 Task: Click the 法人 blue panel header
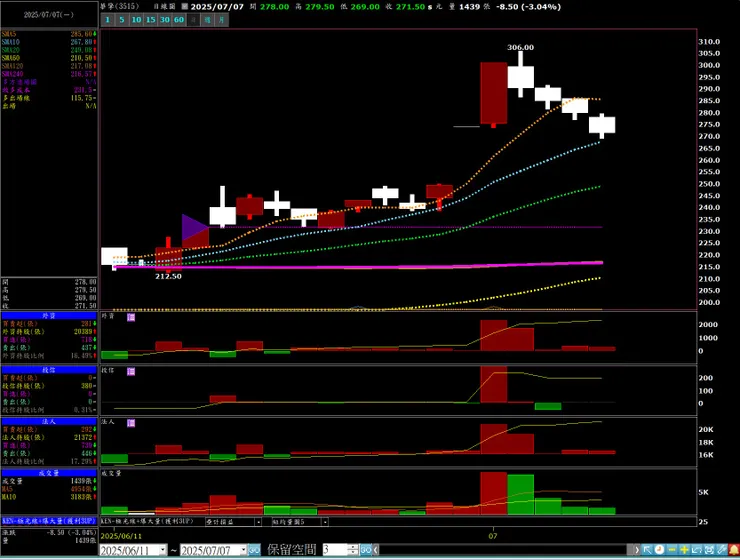pos(49,421)
